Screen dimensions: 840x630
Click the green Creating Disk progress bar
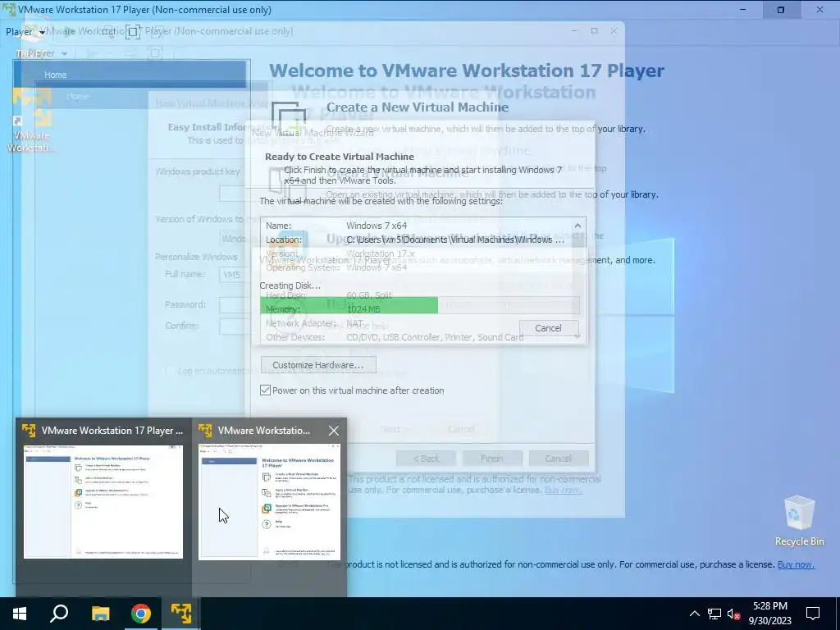click(349, 305)
